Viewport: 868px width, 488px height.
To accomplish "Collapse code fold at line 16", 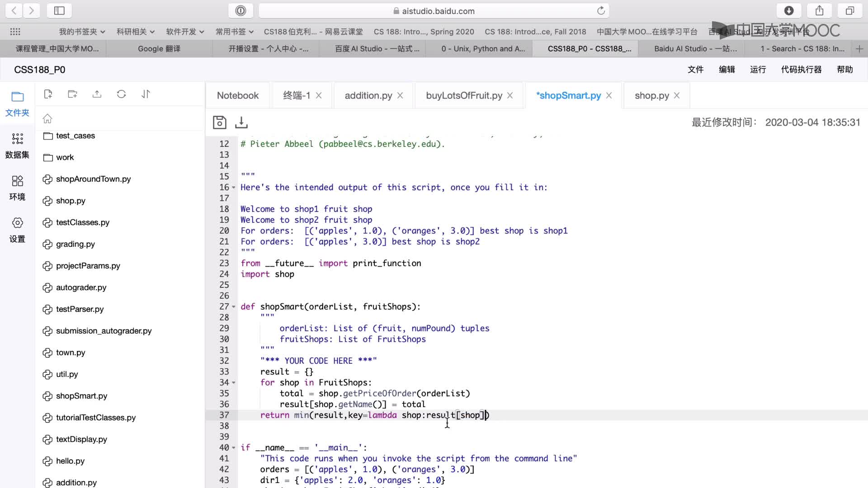I will [x=234, y=188].
